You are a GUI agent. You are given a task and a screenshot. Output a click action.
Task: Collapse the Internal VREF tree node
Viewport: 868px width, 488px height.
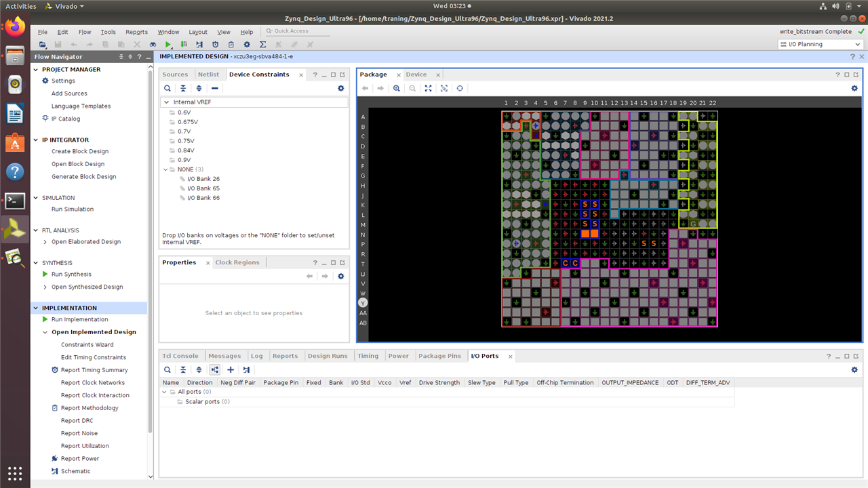(167, 102)
